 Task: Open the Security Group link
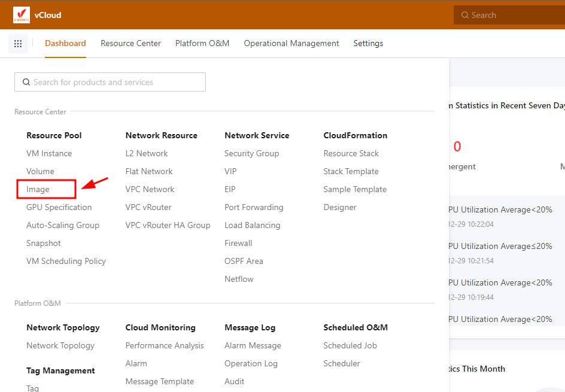[x=251, y=153]
